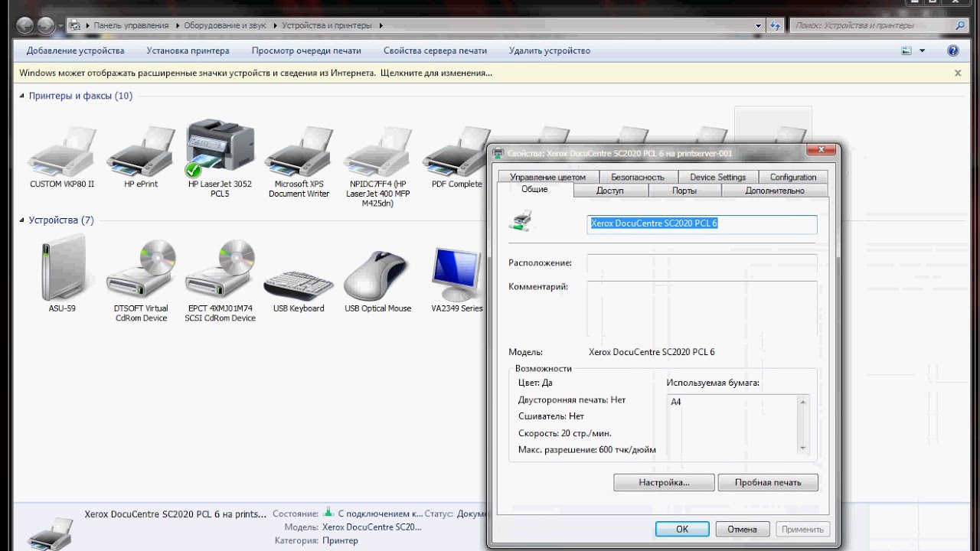Open the address bar history dropdown arrow

(759, 25)
